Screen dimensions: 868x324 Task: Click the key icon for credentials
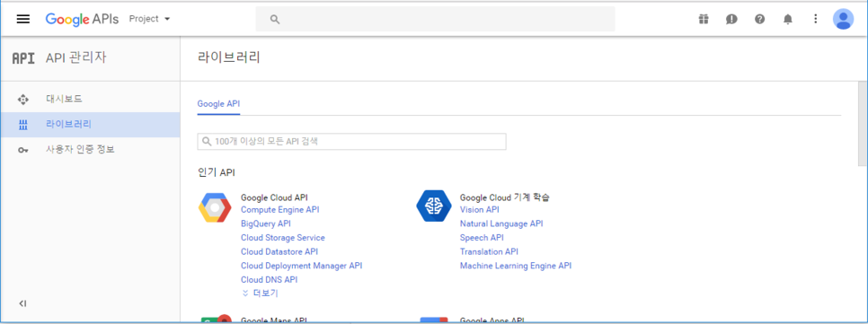[x=22, y=150]
